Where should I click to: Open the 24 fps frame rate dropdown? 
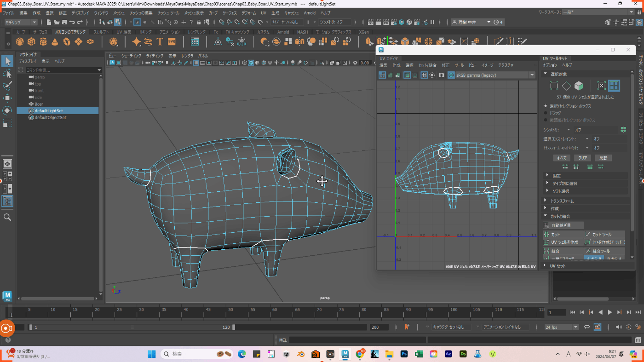pyautogui.click(x=561, y=327)
